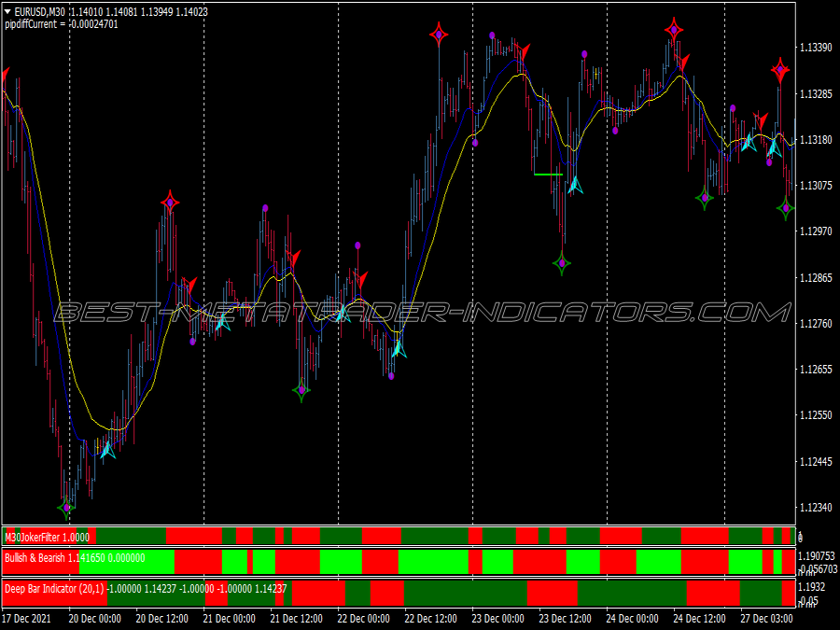
Task: Click the 22 Dec 12:00 time label
Action: (x=430, y=618)
